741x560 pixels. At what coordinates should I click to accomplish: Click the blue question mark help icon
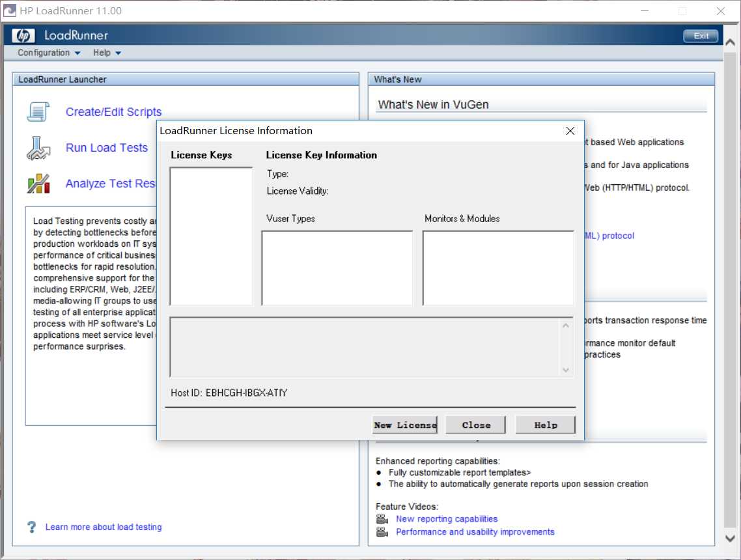pyautogui.click(x=32, y=527)
